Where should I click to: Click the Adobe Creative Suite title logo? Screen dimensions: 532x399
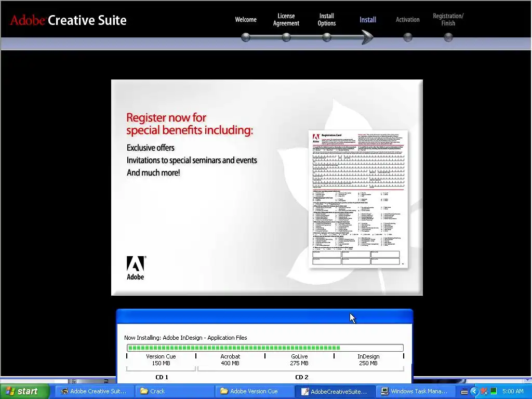click(x=68, y=20)
